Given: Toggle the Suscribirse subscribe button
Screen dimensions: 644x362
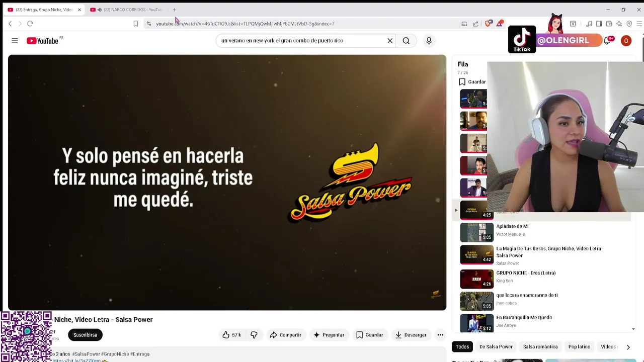Looking at the screenshot, I should coord(85,335).
